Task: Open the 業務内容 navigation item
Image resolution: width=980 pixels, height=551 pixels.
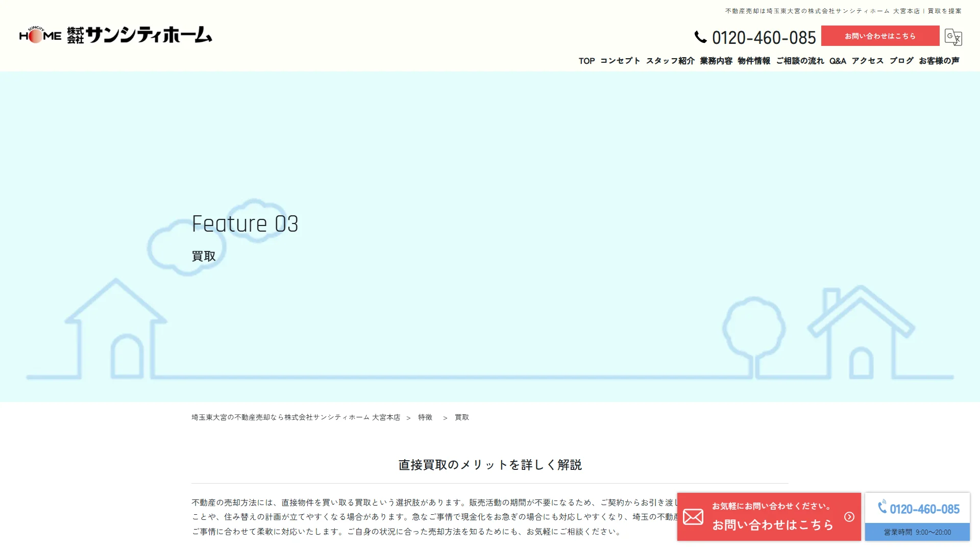Action: (716, 61)
